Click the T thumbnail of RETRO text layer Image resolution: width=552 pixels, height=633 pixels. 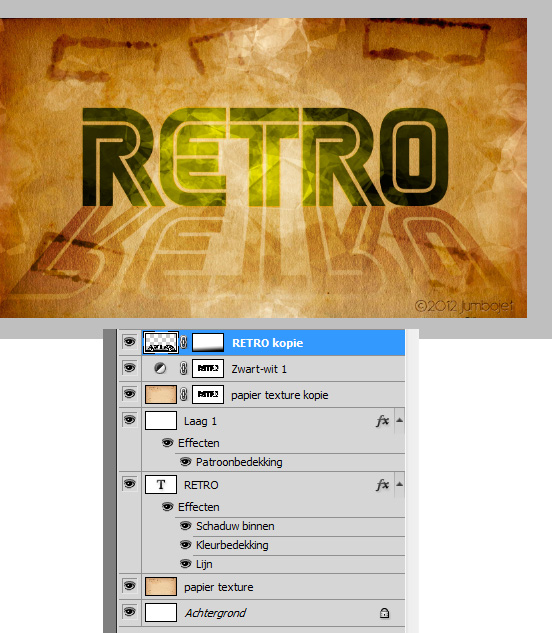pyautogui.click(x=161, y=484)
